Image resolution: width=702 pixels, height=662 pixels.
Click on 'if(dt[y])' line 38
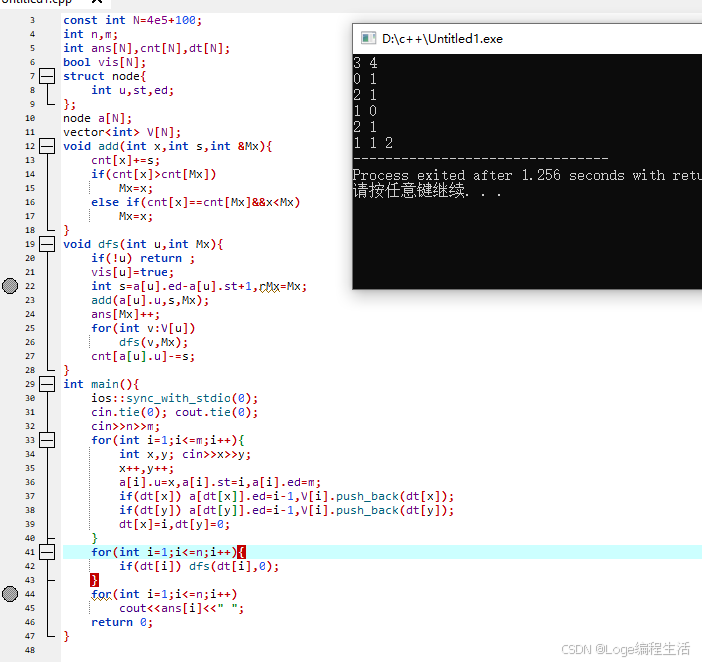[x=150, y=510]
